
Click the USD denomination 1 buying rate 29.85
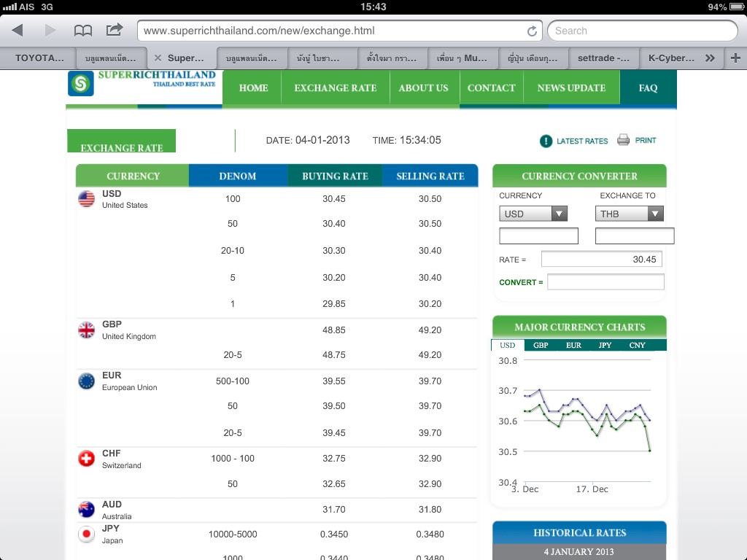point(334,304)
